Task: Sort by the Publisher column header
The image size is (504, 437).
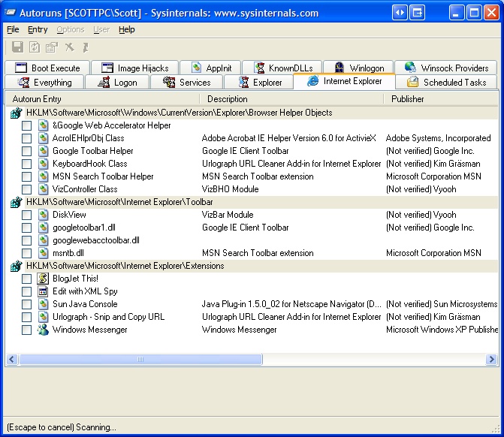Action: pos(408,99)
